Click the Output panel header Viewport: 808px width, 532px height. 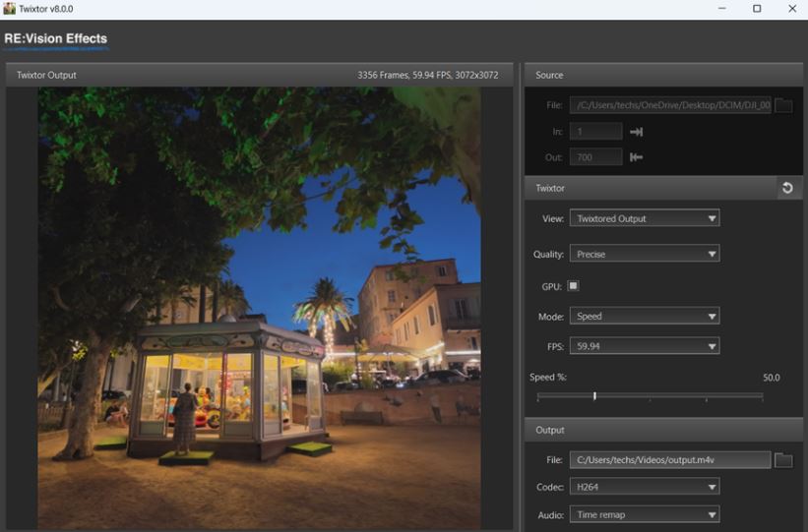663,430
